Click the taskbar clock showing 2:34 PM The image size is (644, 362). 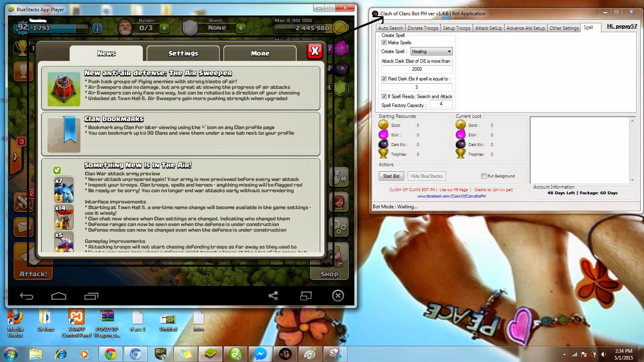pyautogui.click(x=623, y=354)
